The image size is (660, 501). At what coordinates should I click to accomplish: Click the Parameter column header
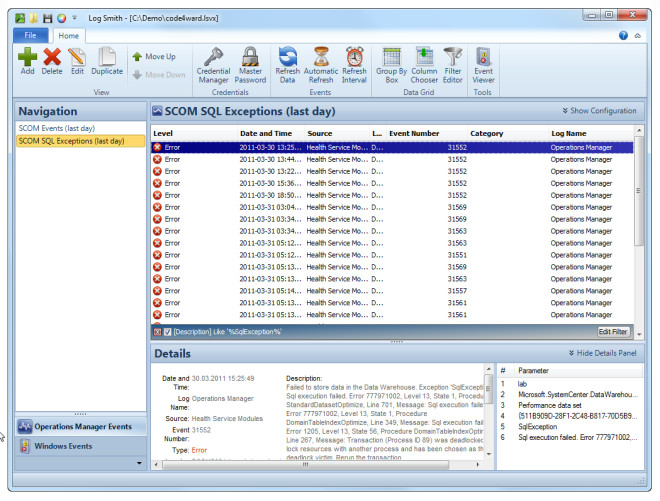tap(579, 371)
